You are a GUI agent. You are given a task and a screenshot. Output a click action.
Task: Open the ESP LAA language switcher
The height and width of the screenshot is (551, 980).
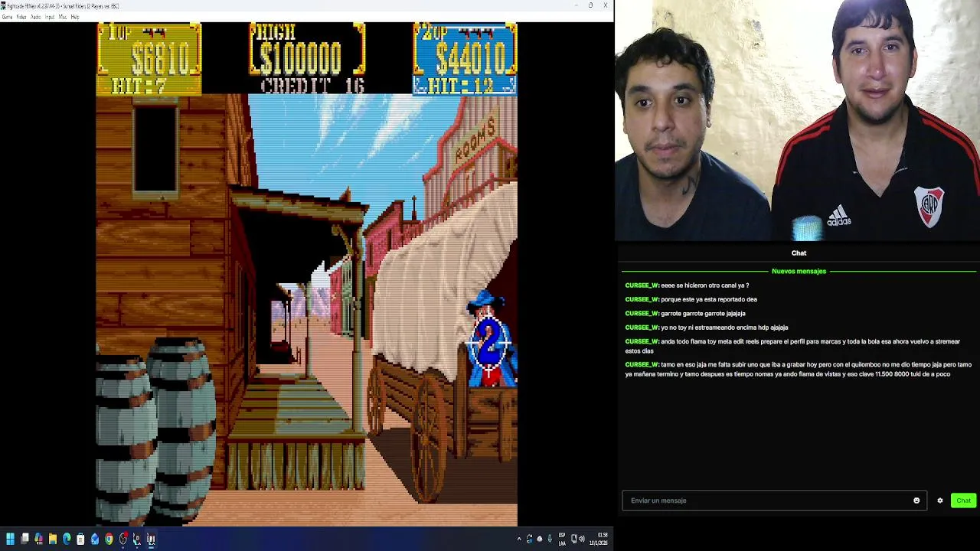(562, 539)
